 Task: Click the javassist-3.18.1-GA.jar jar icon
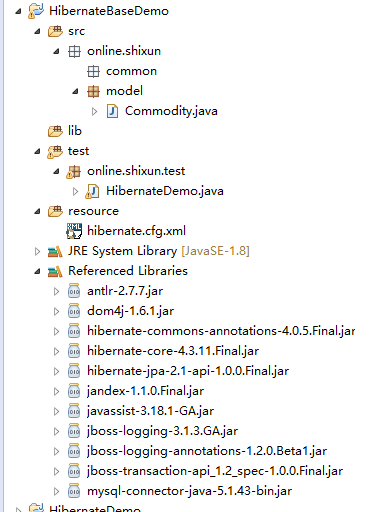click(x=74, y=411)
